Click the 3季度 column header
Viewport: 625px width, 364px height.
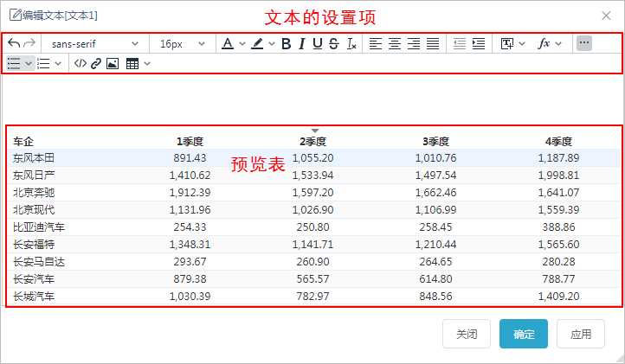435,142
